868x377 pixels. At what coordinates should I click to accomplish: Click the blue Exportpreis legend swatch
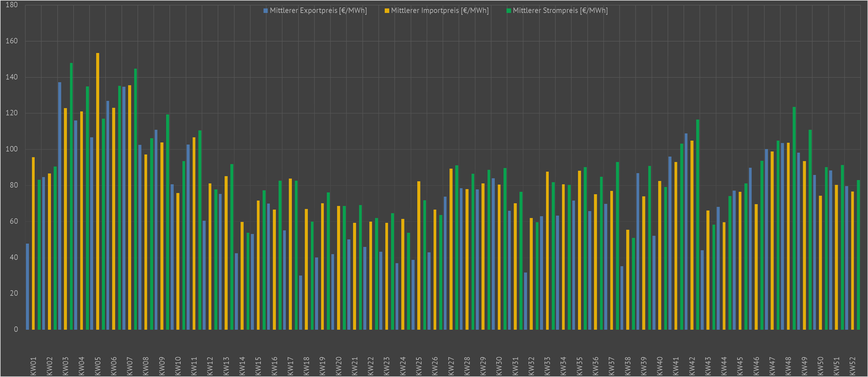(266, 11)
